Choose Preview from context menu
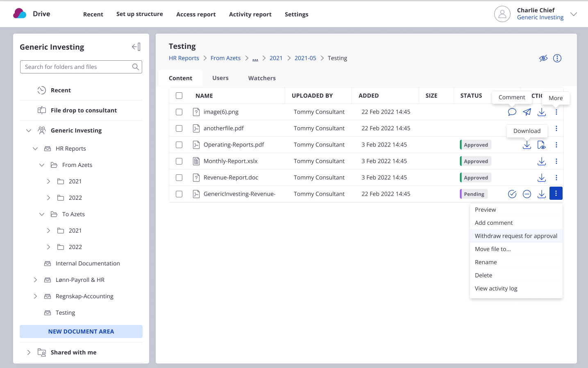The image size is (588, 368). point(516,210)
